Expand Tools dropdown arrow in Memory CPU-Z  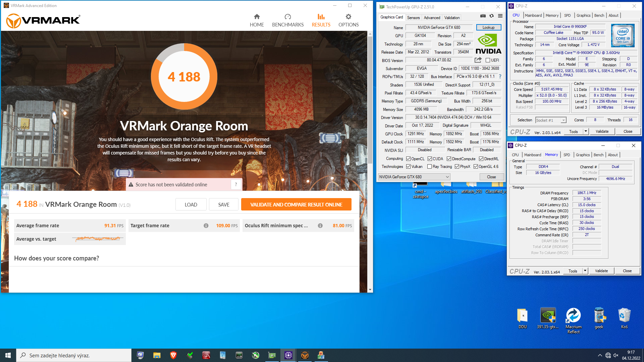[585, 271]
